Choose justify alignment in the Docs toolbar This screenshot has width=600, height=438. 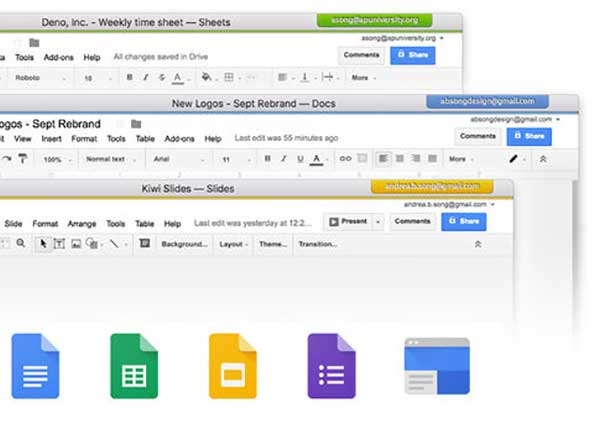click(432, 158)
